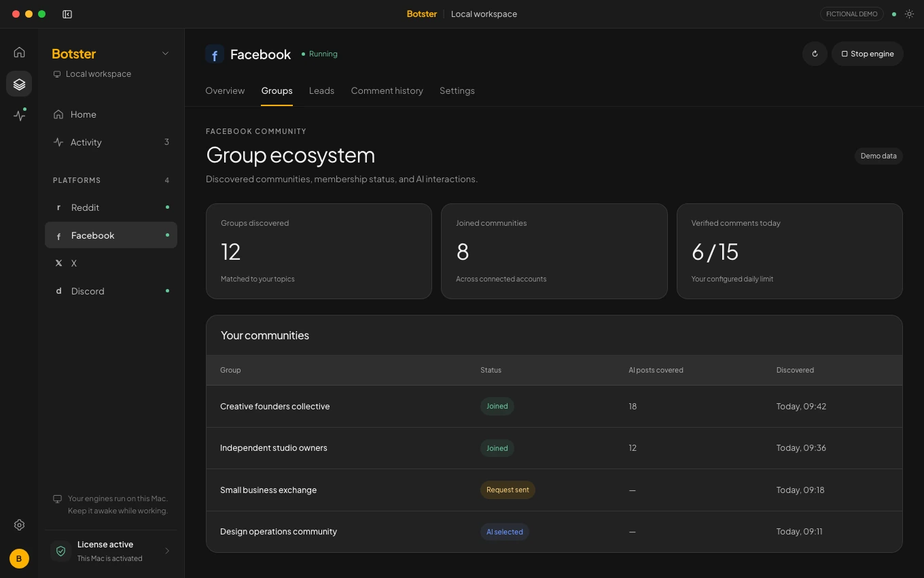Click the Stop engine button
The width and height of the screenshot is (924, 578).
coord(868,54)
